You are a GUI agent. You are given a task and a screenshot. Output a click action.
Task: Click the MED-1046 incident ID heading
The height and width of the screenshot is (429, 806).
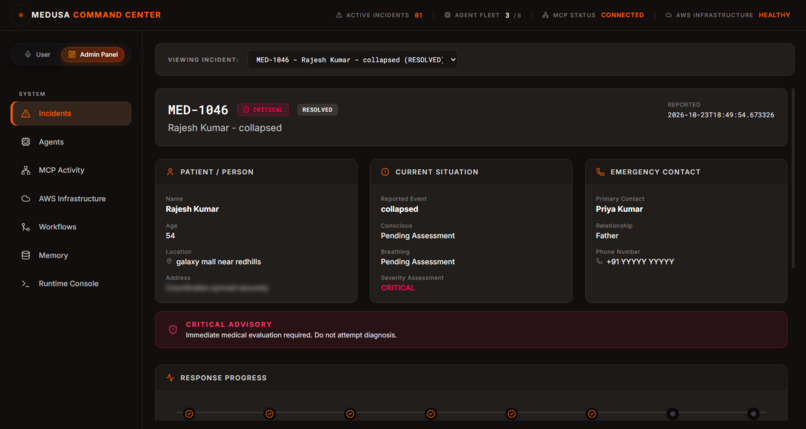[198, 110]
